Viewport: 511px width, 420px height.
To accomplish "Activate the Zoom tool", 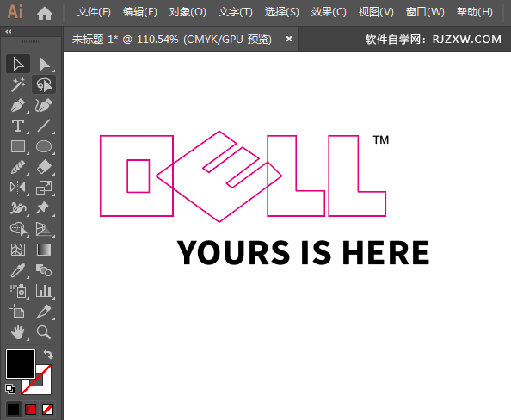I will pyautogui.click(x=44, y=332).
